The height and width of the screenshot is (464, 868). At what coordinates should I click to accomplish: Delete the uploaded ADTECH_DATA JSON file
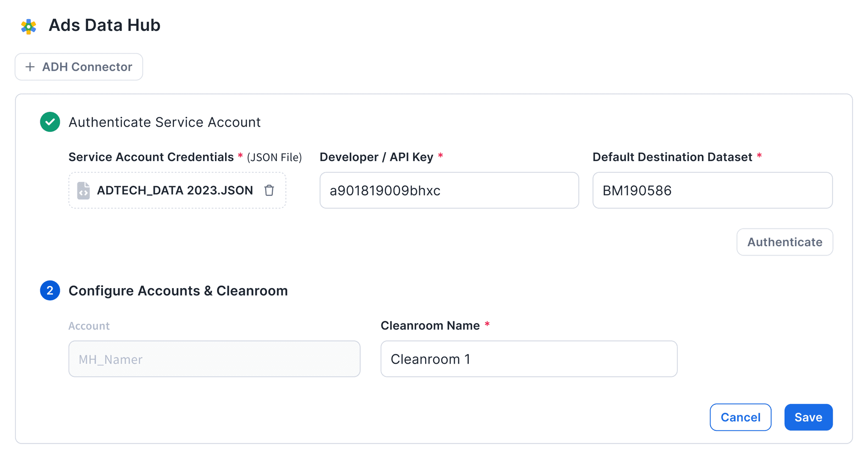pyautogui.click(x=269, y=191)
